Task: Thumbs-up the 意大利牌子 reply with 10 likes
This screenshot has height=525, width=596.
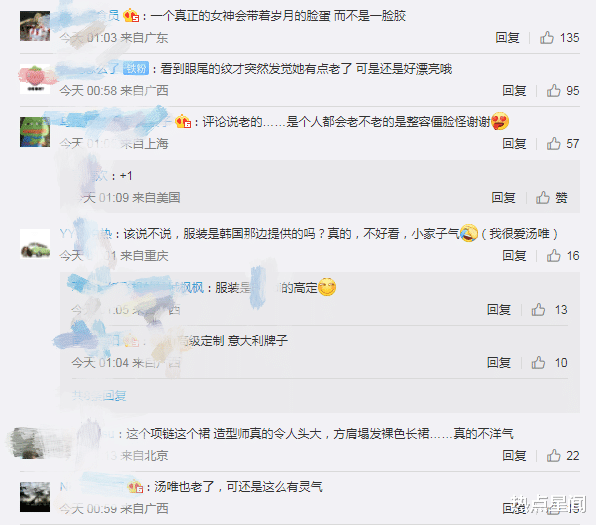Action: tap(538, 363)
